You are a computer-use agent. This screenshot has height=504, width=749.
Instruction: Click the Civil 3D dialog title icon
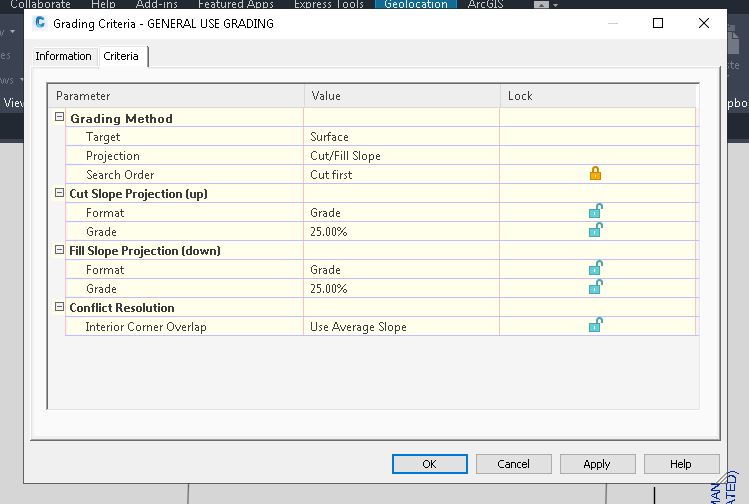tap(39, 23)
